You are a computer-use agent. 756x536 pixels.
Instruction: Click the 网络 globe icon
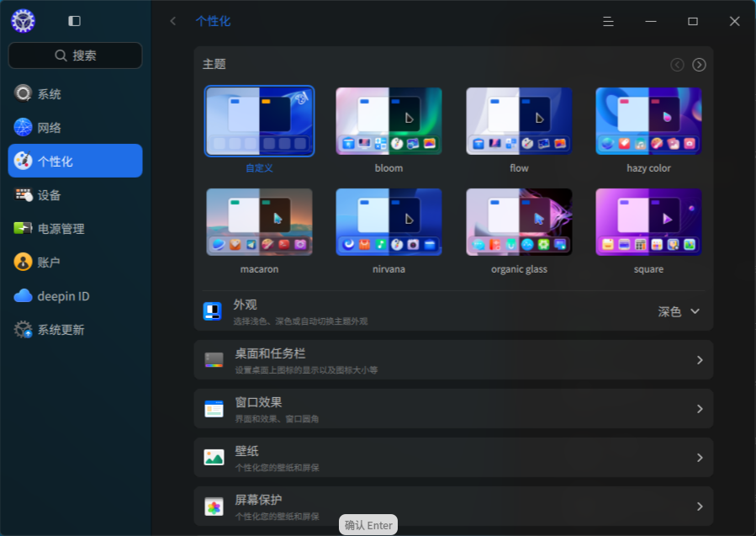click(x=23, y=127)
